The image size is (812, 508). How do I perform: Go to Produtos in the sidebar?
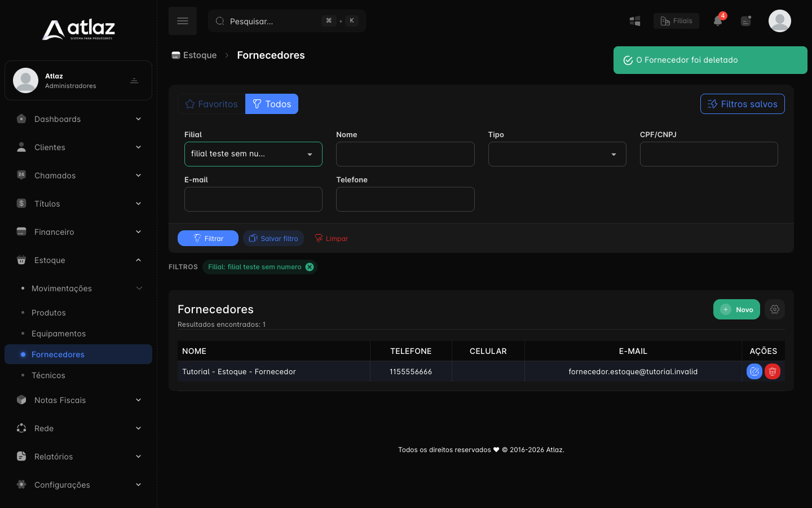[78, 313]
